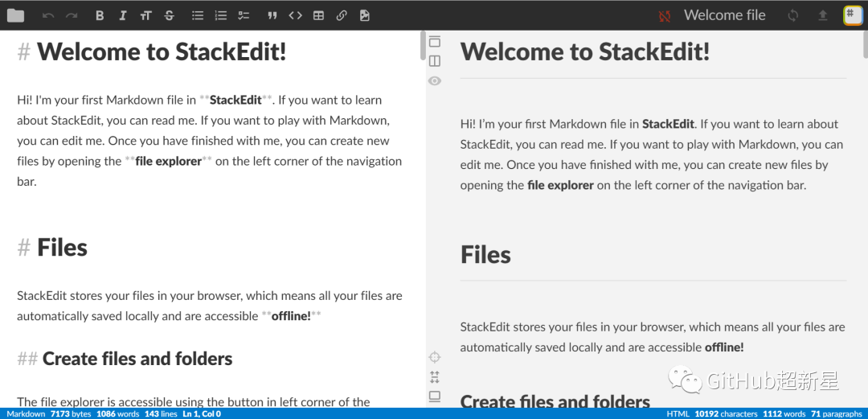This screenshot has width=868, height=419.
Task: Click the Undo arrow
Action: coord(48,15)
